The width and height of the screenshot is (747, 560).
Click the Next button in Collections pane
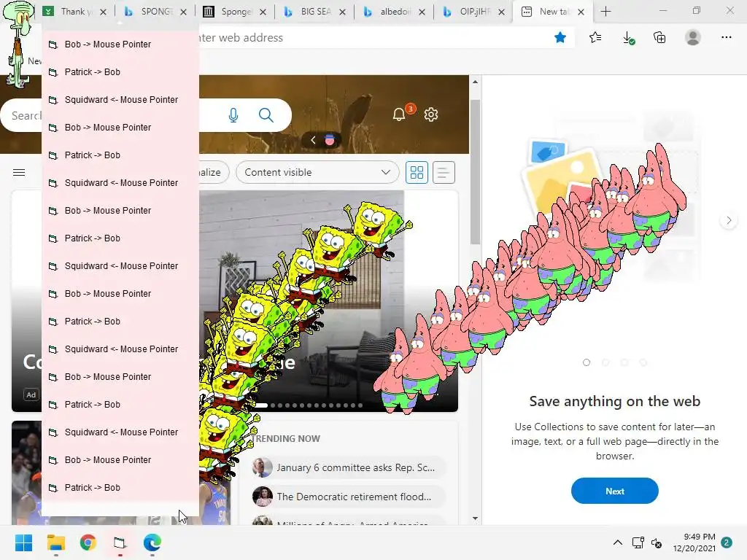coord(614,491)
